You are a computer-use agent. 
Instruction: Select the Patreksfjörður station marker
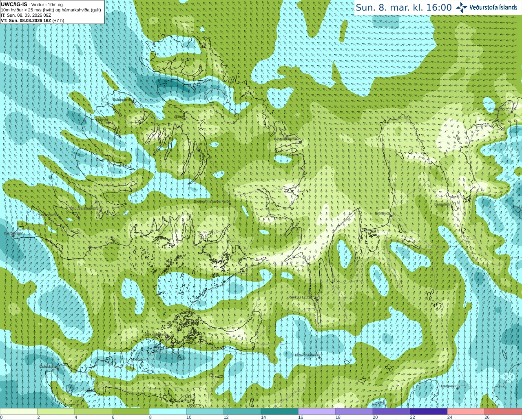tap(60, 217)
